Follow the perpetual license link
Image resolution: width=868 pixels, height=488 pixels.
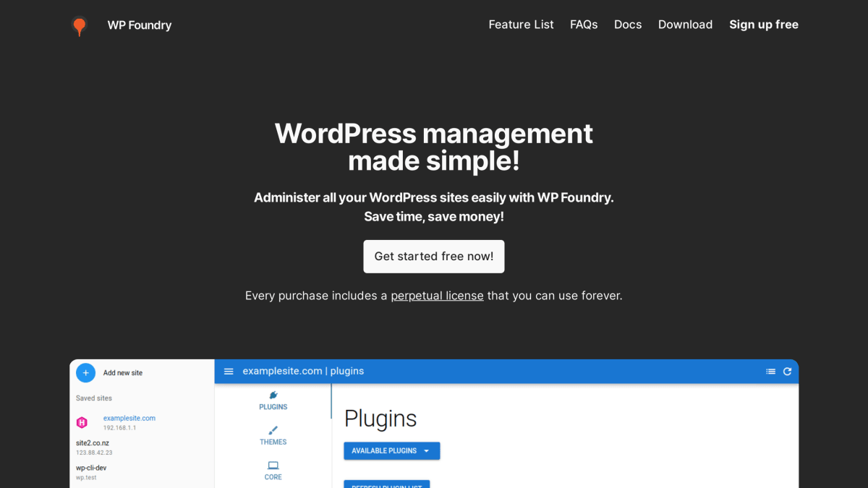437,296
